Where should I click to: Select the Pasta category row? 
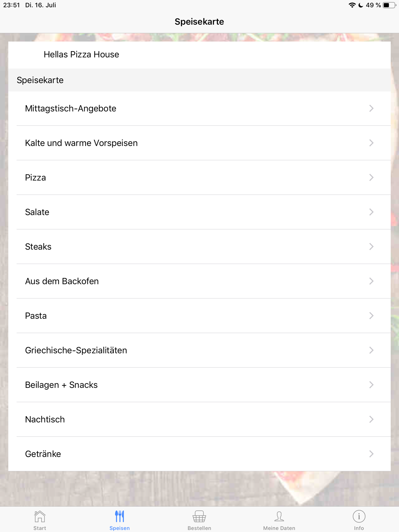[199, 316]
